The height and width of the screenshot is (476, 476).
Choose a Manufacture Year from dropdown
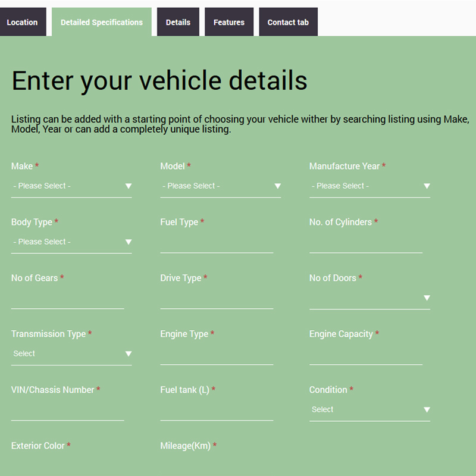point(369,186)
